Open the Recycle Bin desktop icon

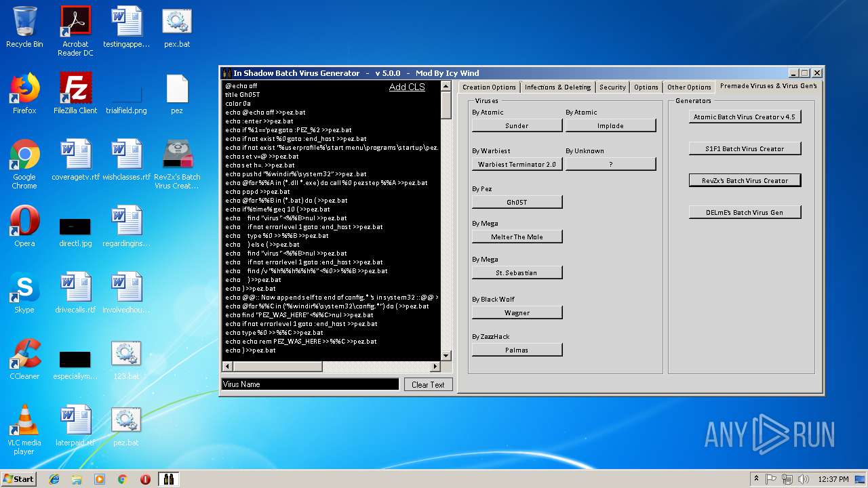coord(24,27)
